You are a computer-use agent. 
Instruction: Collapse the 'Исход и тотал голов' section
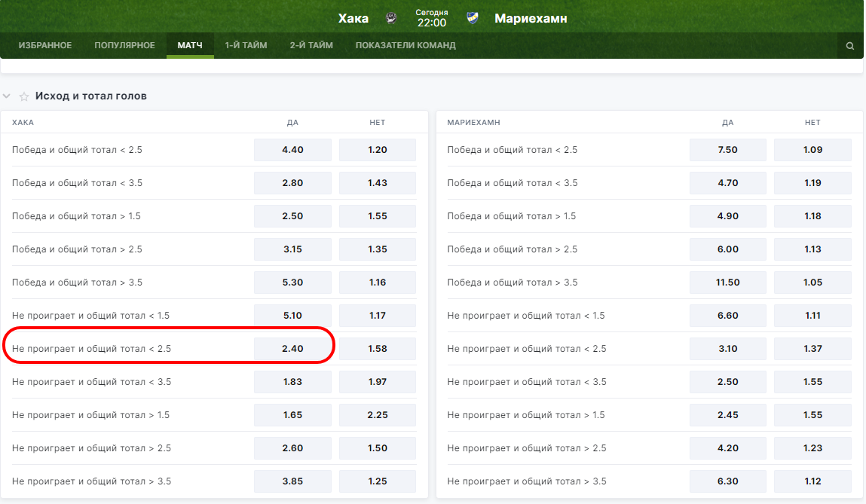point(7,96)
